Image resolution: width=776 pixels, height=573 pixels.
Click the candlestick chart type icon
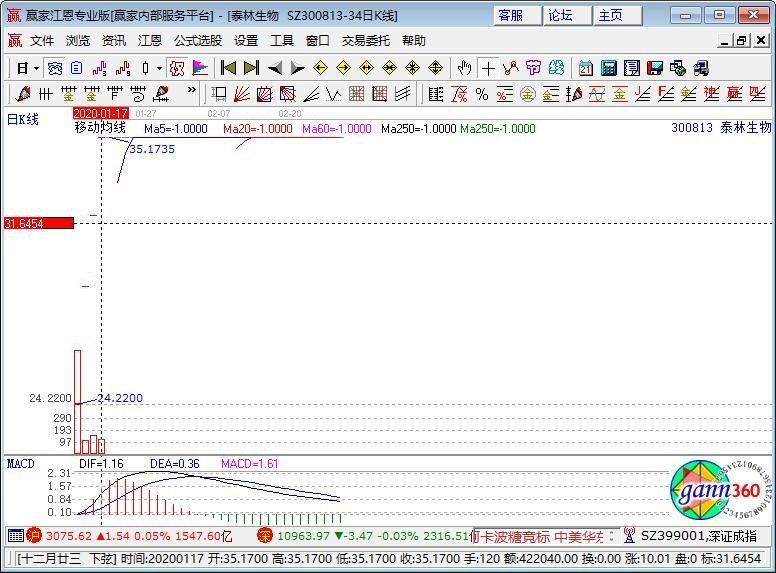pyautogui.click(x=145, y=68)
